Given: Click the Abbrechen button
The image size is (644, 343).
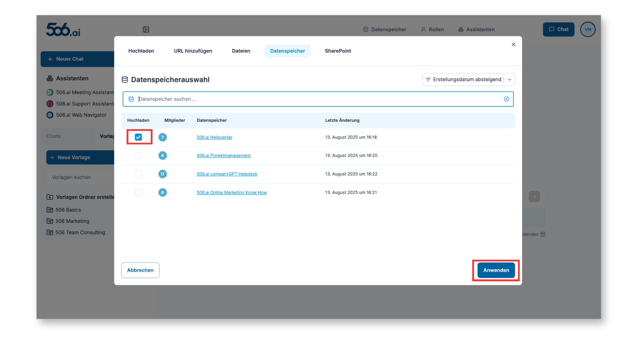Looking at the screenshot, I should point(140,270).
